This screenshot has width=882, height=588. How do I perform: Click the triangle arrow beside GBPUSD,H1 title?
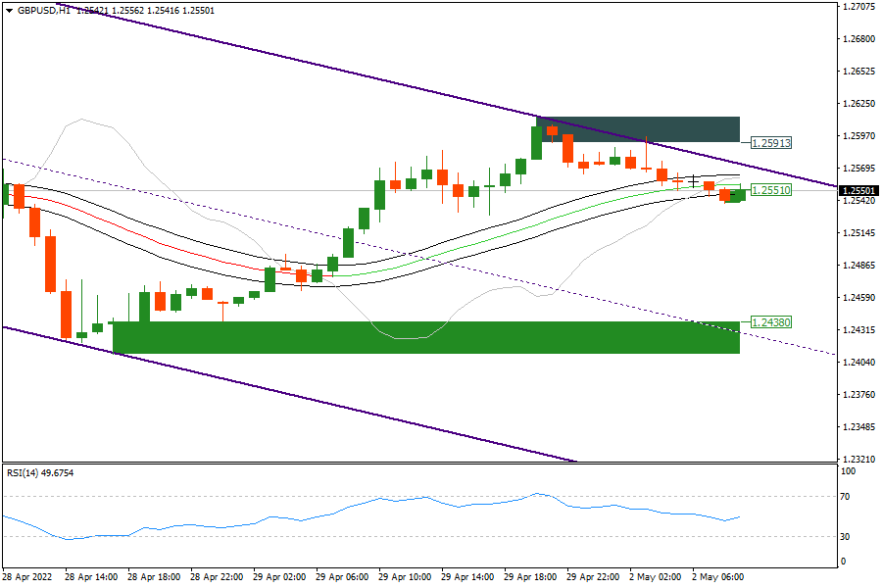(x=9, y=10)
